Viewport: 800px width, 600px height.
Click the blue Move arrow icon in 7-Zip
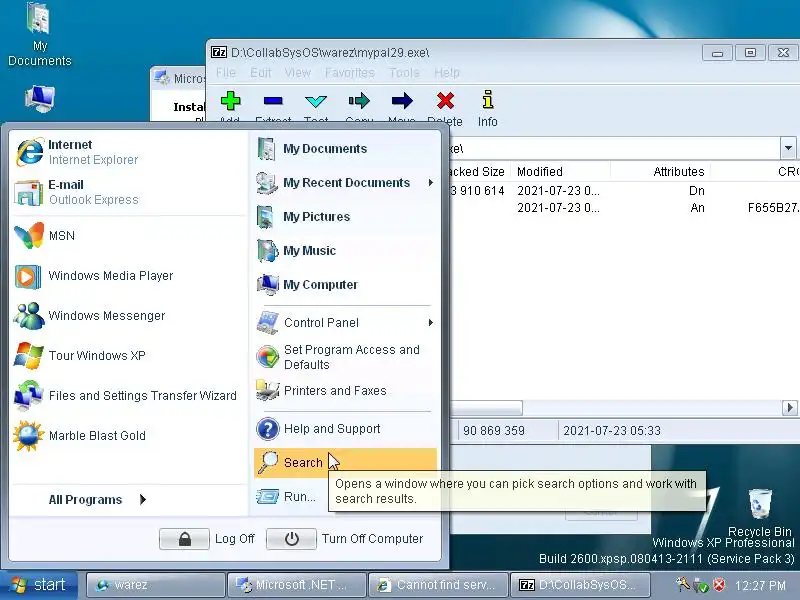pos(402,101)
